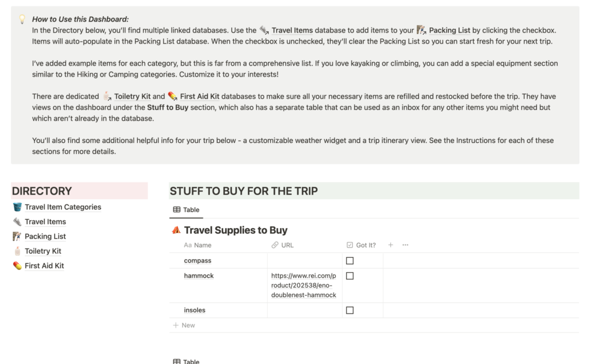Check the Got It? box for hammock

pos(350,276)
